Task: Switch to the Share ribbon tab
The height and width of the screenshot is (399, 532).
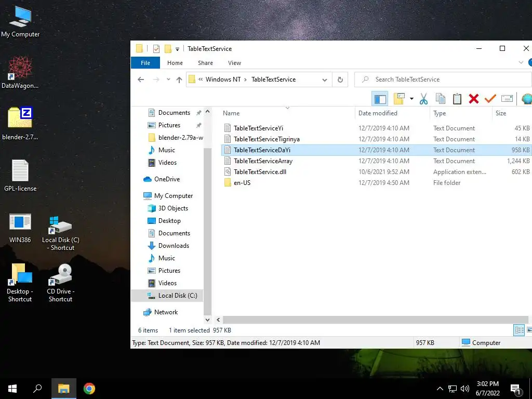Action: tap(205, 63)
